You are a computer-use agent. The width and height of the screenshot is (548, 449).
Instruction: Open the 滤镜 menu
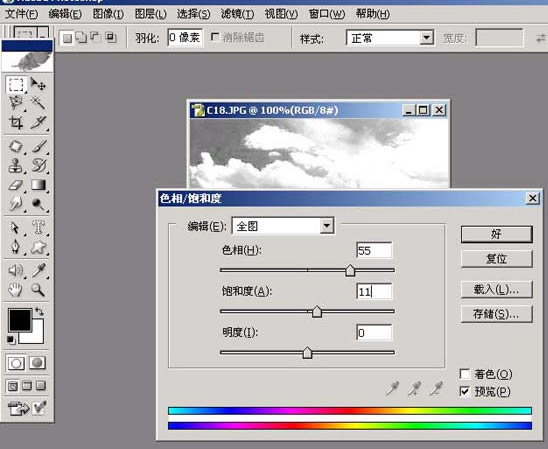coord(237,14)
